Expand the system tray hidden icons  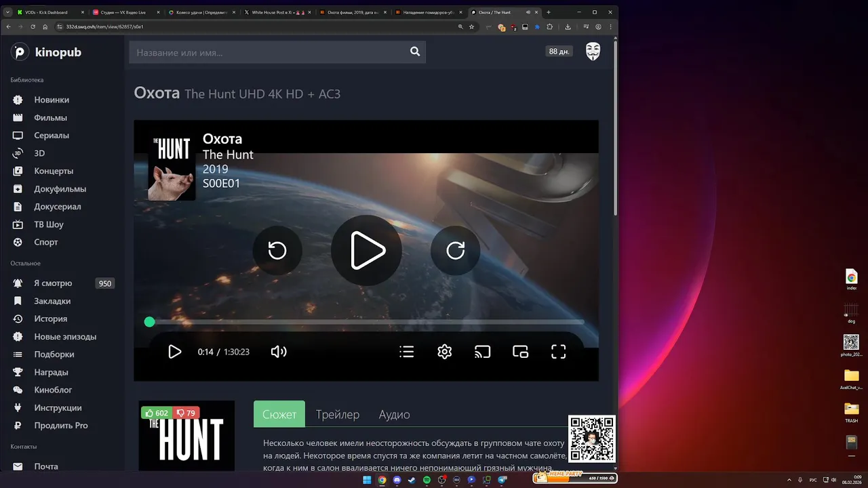(789, 480)
